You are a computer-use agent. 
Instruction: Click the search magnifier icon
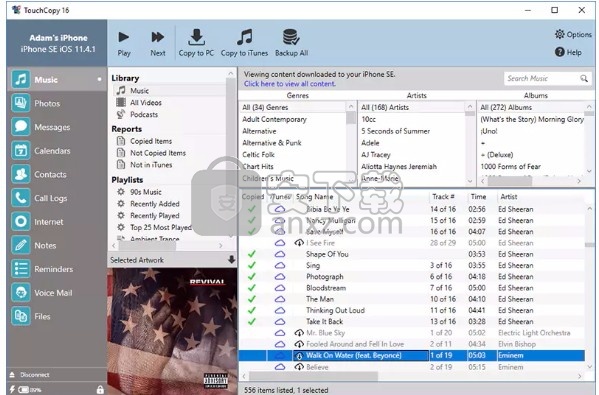point(584,78)
